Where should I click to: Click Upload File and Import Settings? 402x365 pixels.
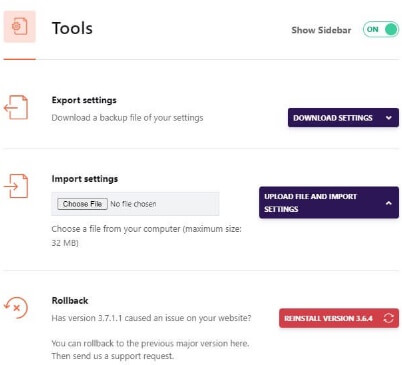click(x=329, y=203)
